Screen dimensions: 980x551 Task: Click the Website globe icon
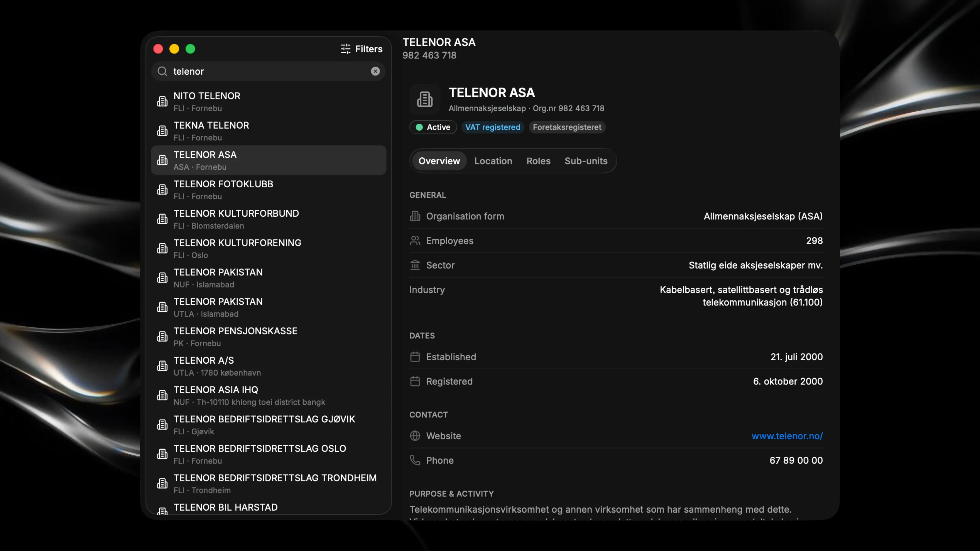tap(415, 436)
